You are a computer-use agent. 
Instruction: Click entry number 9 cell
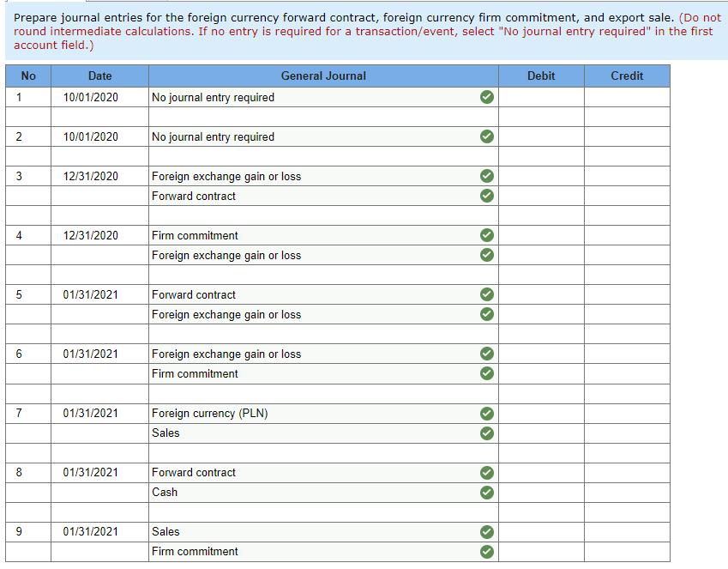[x=28, y=532]
